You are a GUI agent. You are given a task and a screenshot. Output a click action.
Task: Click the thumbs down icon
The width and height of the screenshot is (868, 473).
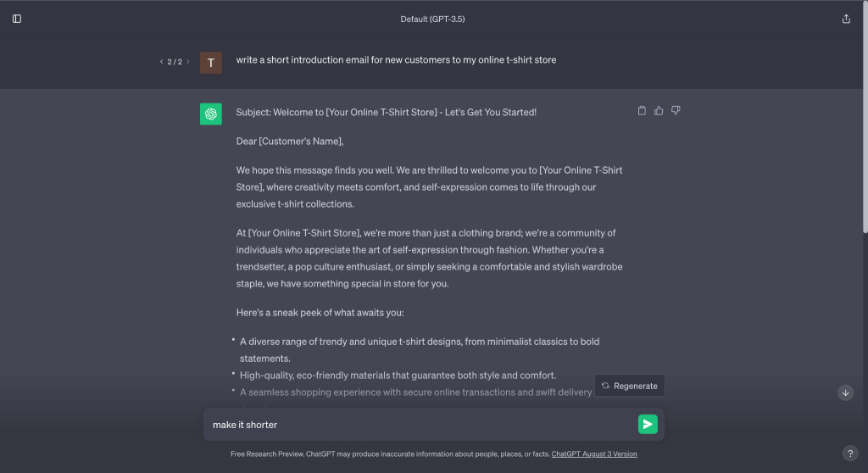coord(676,110)
